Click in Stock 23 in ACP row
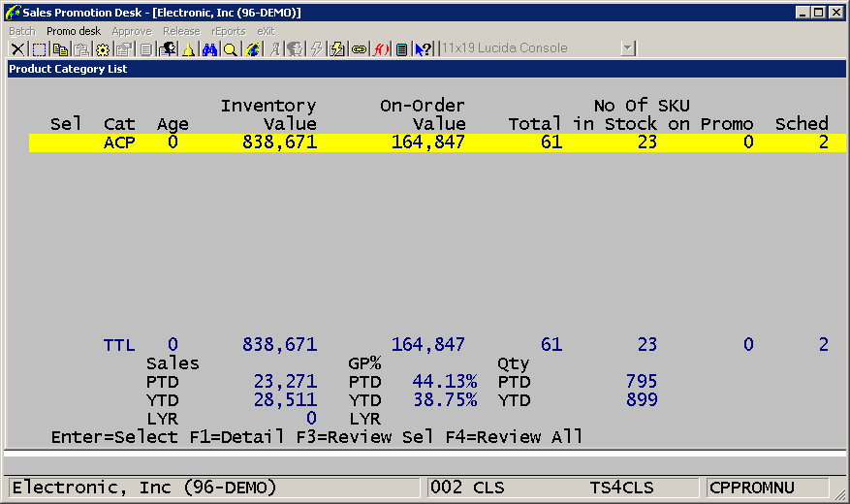Screen dimensions: 850x504 (647, 142)
